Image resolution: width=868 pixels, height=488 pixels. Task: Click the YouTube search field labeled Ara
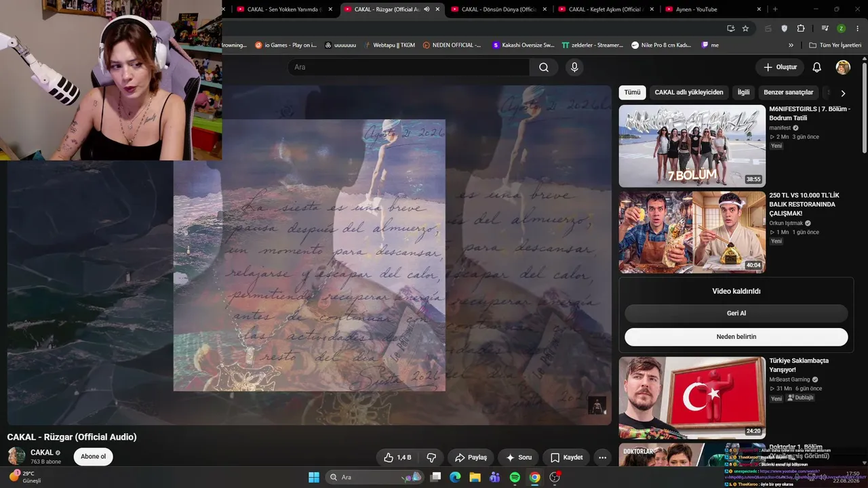click(x=409, y=67)
